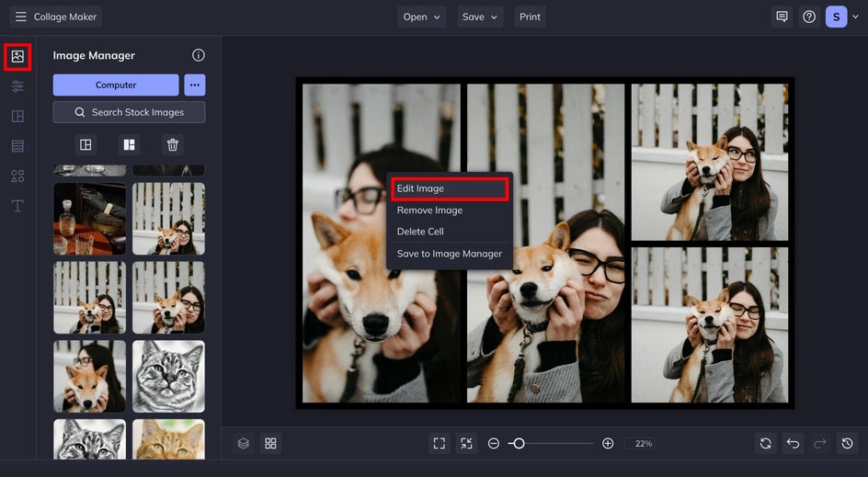Click the middle collage cell photo

(x=546, y=244)
